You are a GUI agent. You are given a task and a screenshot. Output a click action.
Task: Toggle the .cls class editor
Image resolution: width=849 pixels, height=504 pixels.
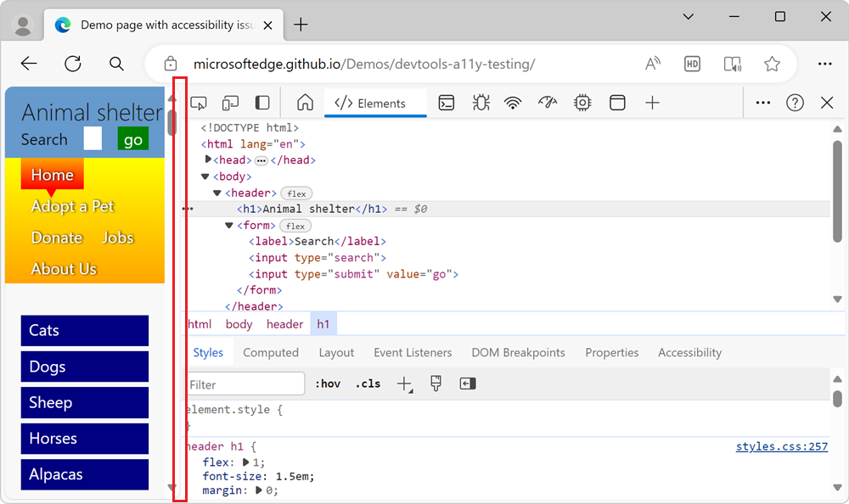tap(367, 384)
